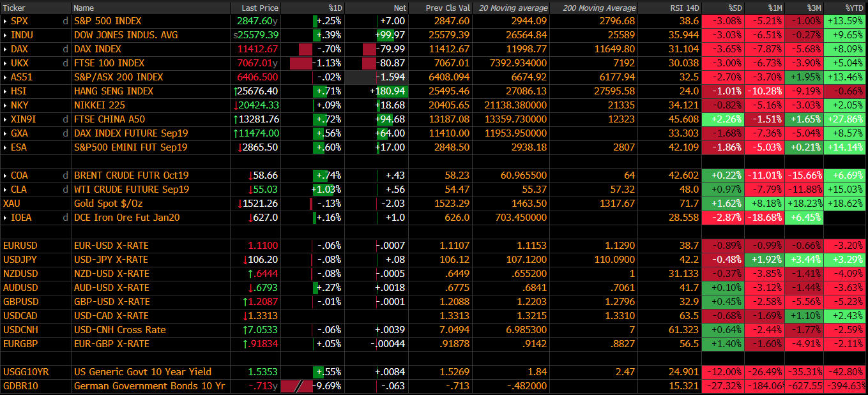The image size is (868, 395).
Task: Click the EURGBP ticker cell
Action: pos(36,344)
